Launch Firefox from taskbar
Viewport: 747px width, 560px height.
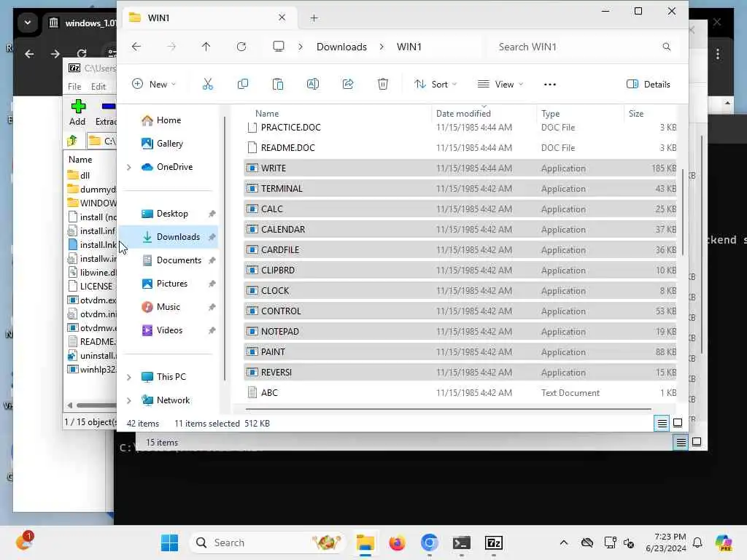coord(397,542)
